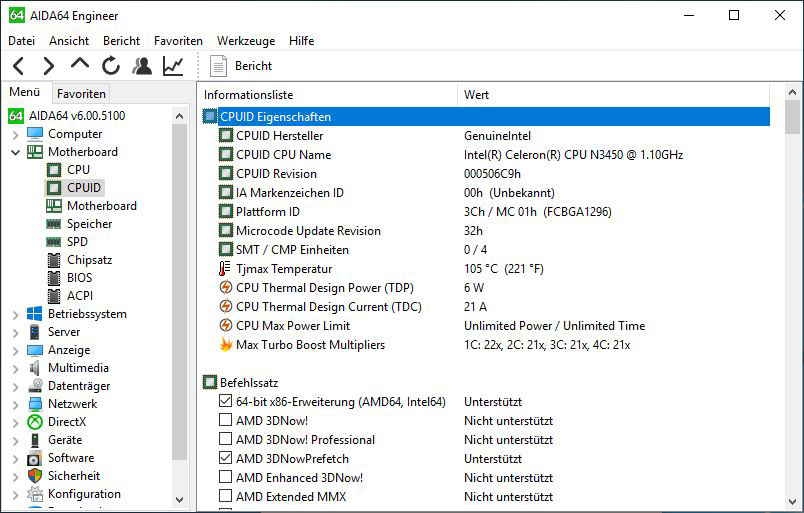This screenshot has width=804, height=513.
Task: Click the Tjmax Temperatur thermometer icon
Action: tap(225, 269)
